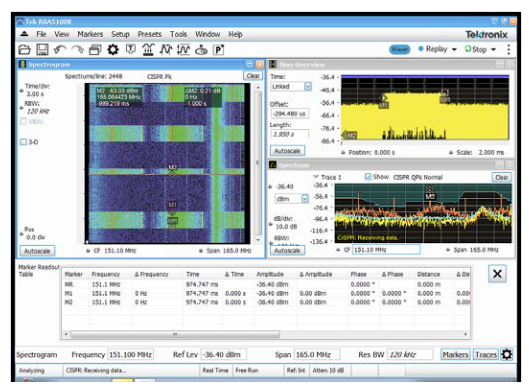This screenshot has width=529, height=391.
Task: Open the File menu
Action: coord(41,34)
